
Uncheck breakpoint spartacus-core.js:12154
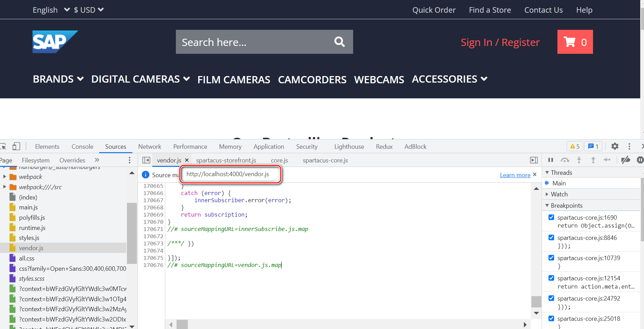pyautogui.click(x=551, y=278)
